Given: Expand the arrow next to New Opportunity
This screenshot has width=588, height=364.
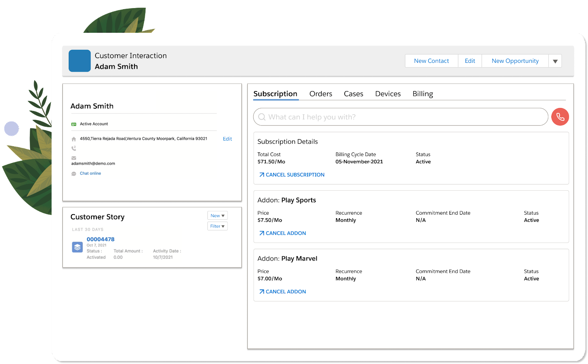Looking at the screenshot, I should pos(555,61).
